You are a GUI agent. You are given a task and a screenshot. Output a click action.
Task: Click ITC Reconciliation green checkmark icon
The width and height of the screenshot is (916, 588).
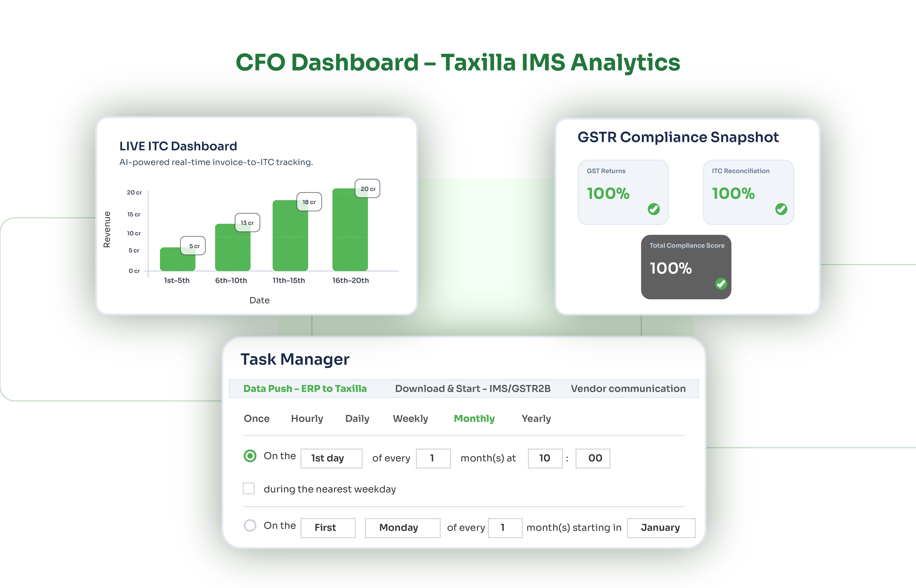click(781, 209)
